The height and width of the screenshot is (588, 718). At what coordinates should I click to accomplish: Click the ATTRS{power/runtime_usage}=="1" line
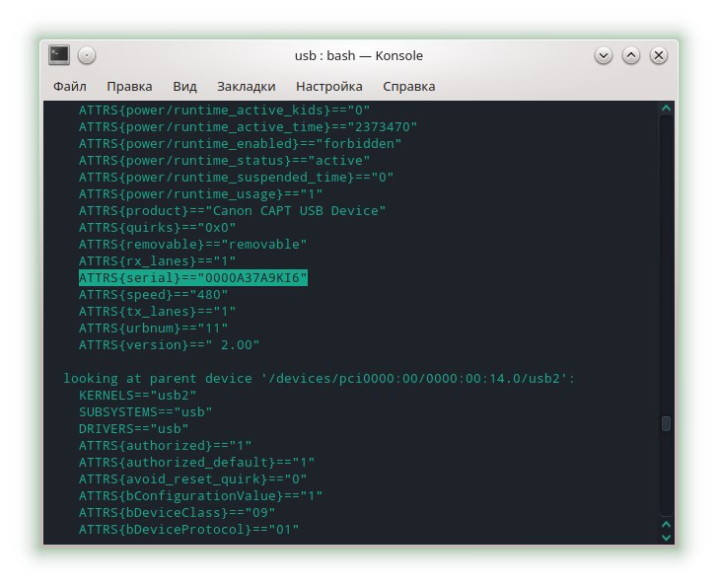[200, 193]
